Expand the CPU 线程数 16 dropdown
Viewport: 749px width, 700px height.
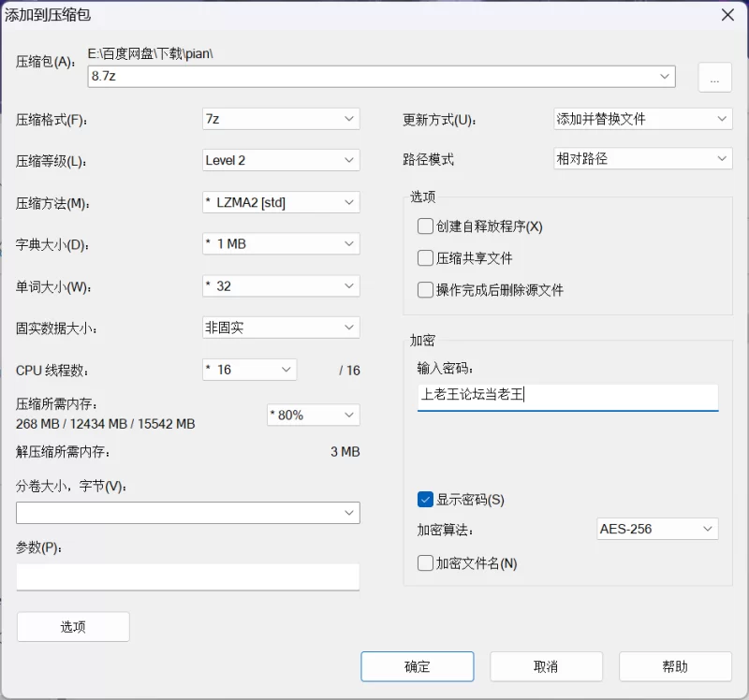pyautogui.click(x=249, y=370)
